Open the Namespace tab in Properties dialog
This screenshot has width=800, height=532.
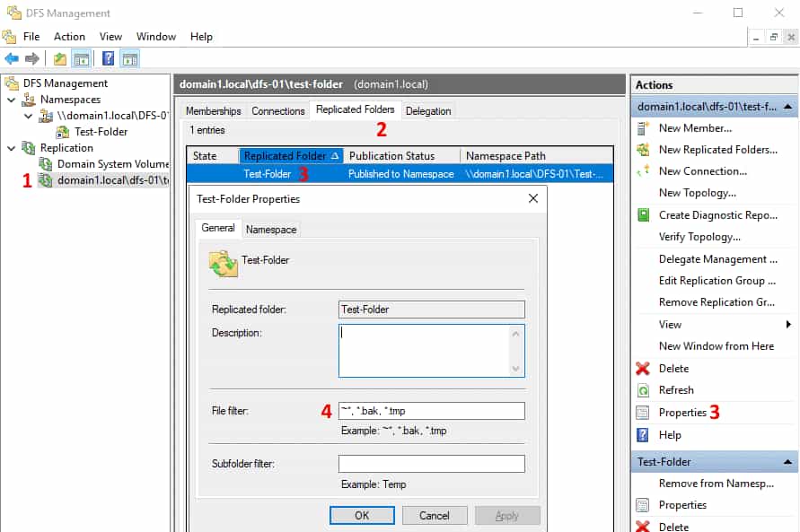(271, 229)
